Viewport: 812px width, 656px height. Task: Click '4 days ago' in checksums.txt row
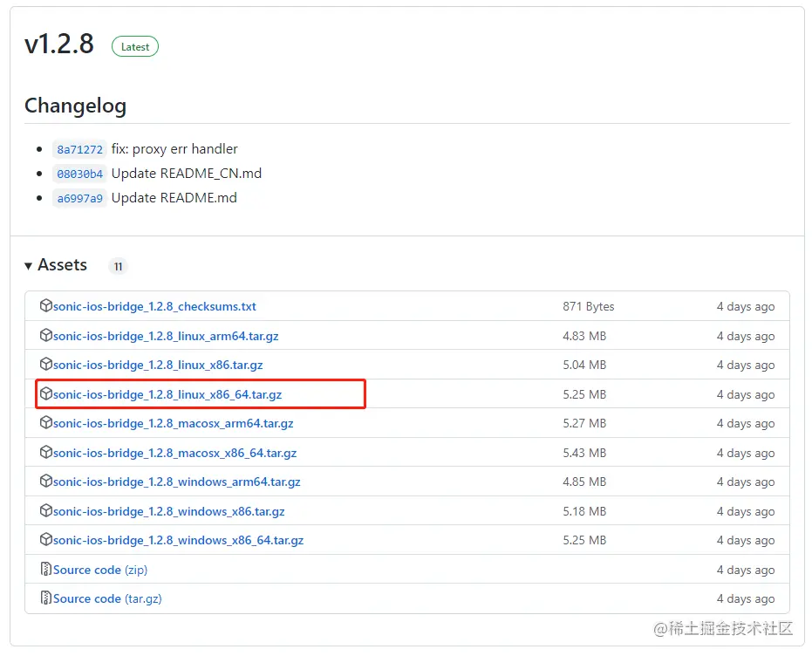tap(746, 306)
